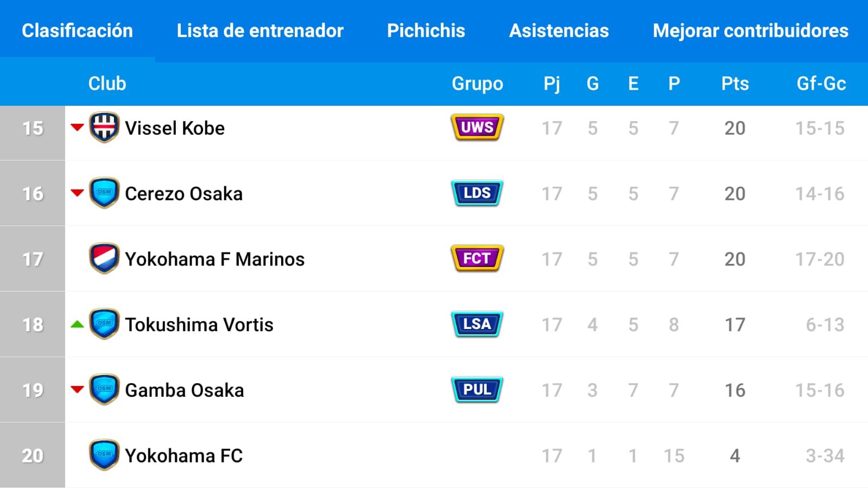This screenshot has height=488, width=868.
Task: Open the Lista de entrenador tab
Action: click(x=260, y=30)
